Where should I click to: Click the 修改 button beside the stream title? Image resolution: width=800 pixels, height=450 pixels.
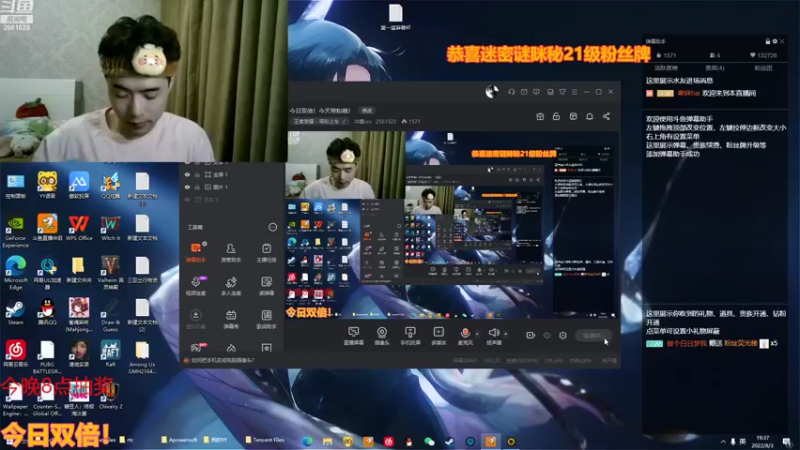pyautogui.click(x=367, y=111)
